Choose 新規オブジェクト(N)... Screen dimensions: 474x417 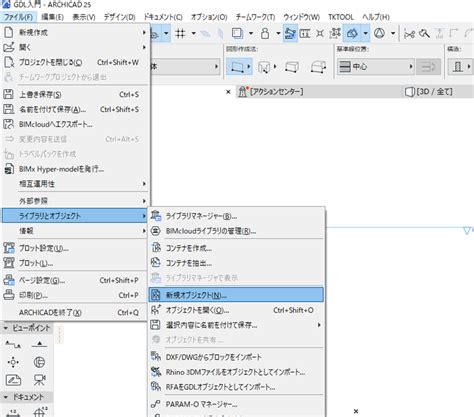tap(236, 295)
